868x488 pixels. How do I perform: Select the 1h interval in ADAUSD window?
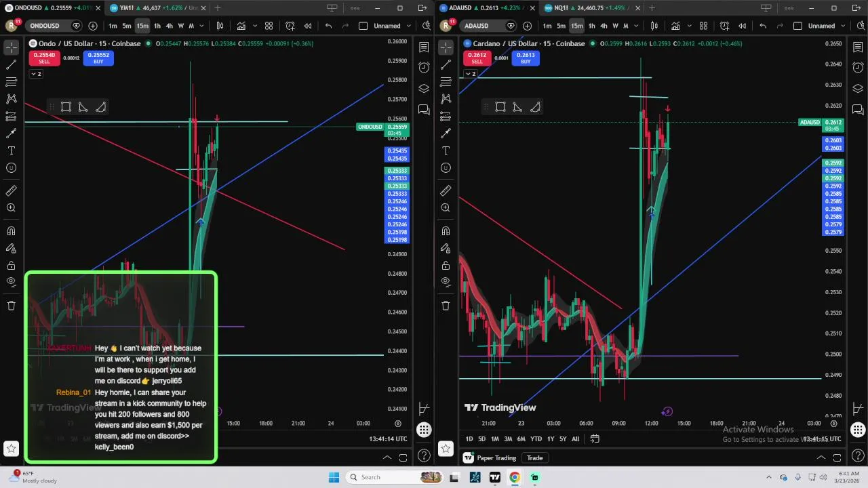coord(591,26)
